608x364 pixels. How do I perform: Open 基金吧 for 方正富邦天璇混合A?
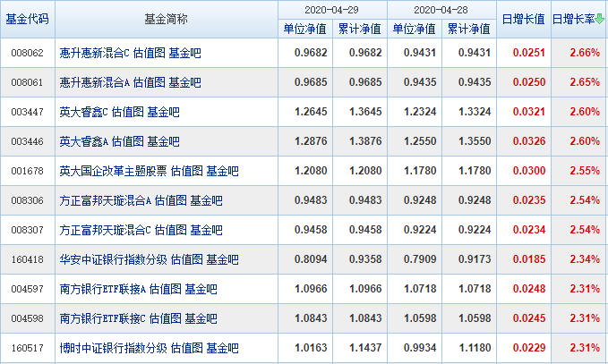point(206,200)
